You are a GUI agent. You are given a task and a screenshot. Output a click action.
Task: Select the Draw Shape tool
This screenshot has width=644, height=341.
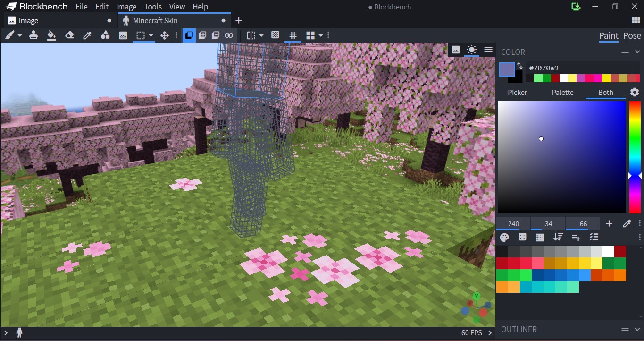pyautogui.click(x=105, y=35)
